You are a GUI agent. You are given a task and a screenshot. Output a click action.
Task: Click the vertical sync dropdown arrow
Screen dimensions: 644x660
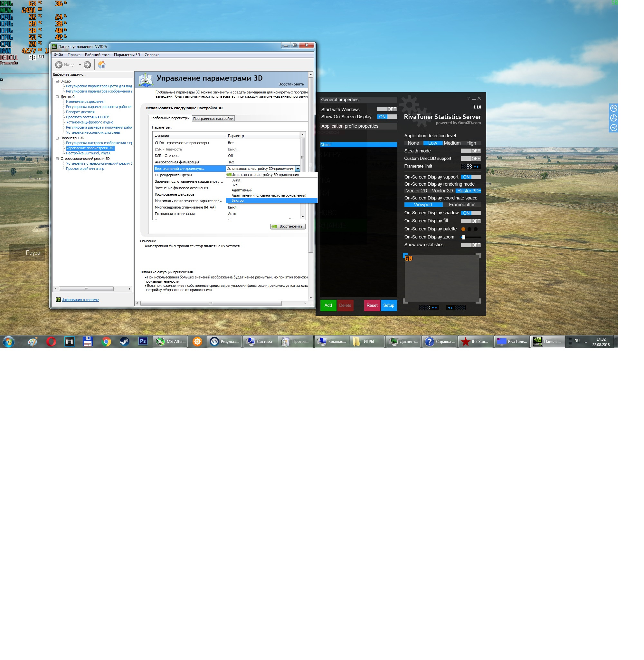click(297, 169)
